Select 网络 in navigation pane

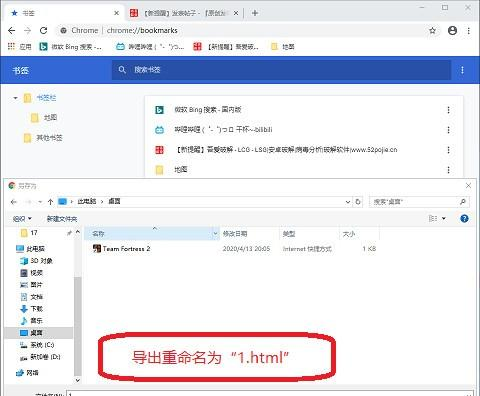27,373
